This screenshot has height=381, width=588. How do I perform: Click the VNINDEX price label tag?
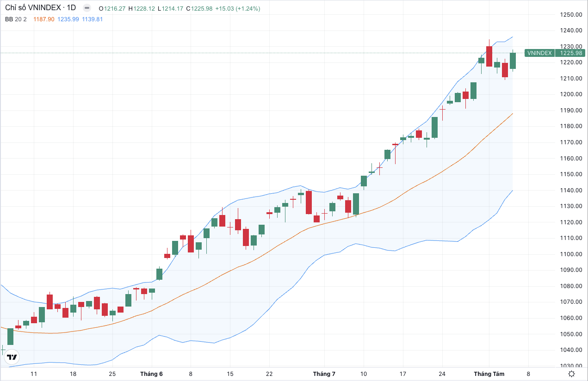point(539,53)
